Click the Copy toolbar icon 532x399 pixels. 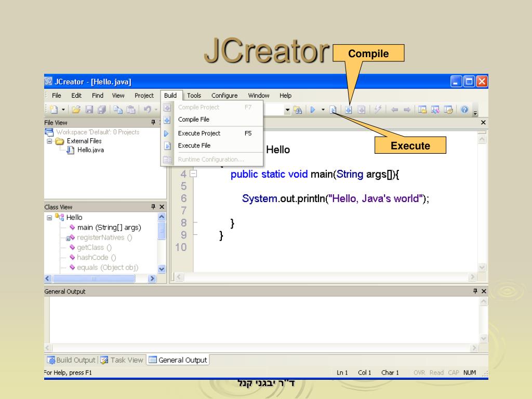tap(118, 109)
